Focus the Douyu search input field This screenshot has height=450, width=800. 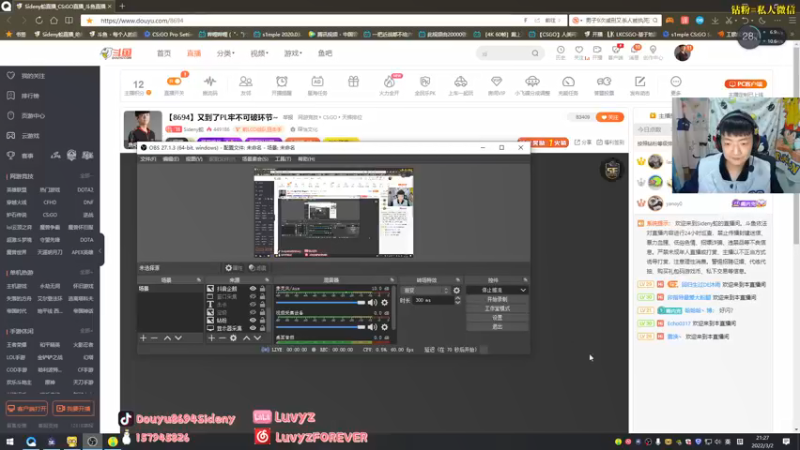tap(505, 53)
